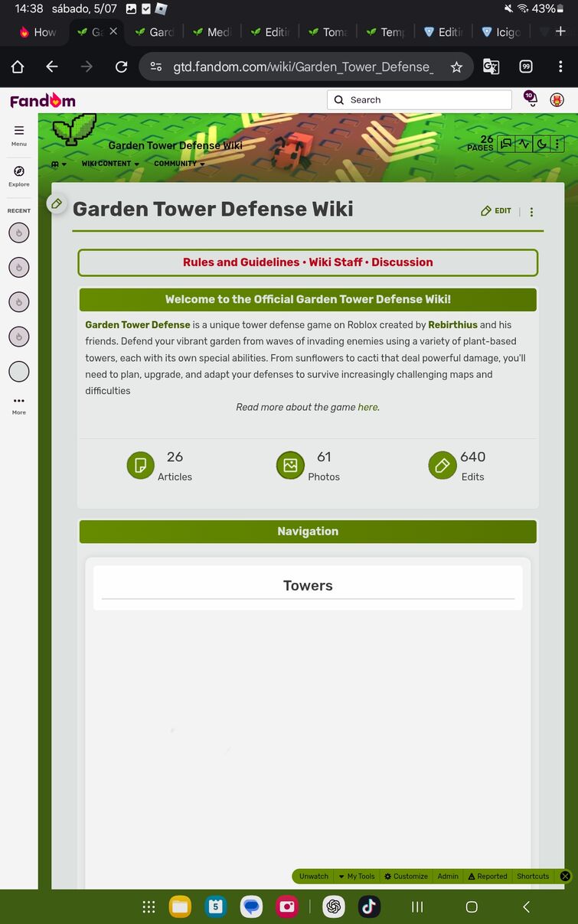Open the wiki Discuss speech-bubble icon

(x=505, y=144)
